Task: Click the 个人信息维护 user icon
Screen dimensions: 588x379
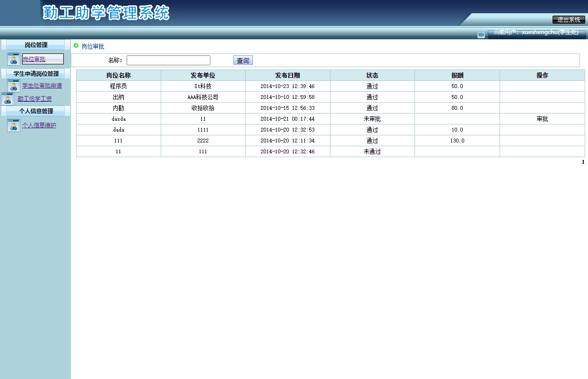Action: pyautogui.click(x=13, y=125)
